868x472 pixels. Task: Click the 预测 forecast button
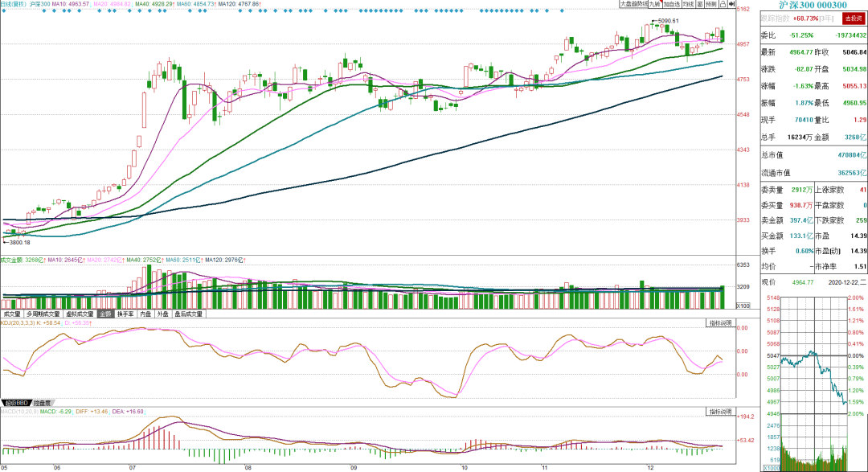click(711, 4)
